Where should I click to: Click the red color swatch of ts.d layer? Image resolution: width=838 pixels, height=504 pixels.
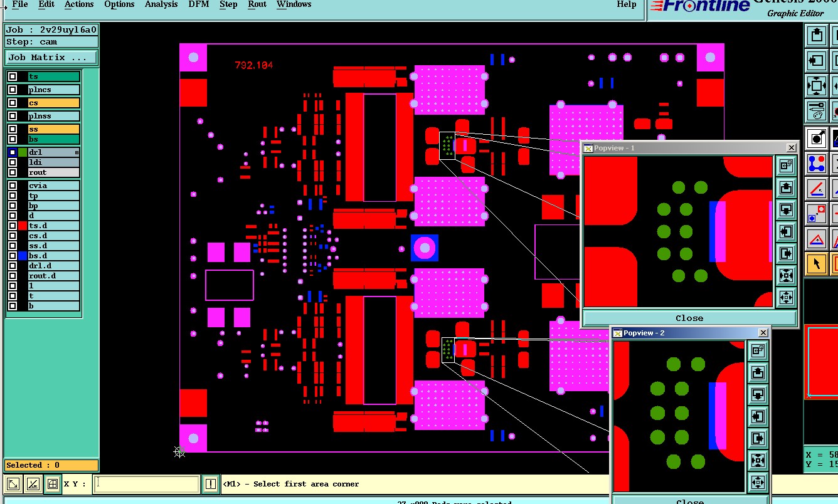pos(23,226)
